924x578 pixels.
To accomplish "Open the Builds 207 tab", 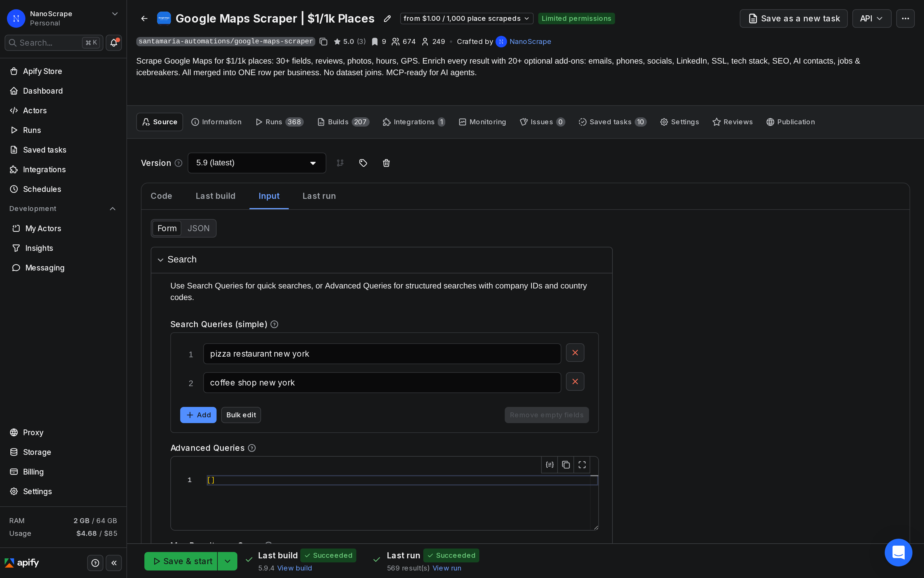I will (343, 122).
